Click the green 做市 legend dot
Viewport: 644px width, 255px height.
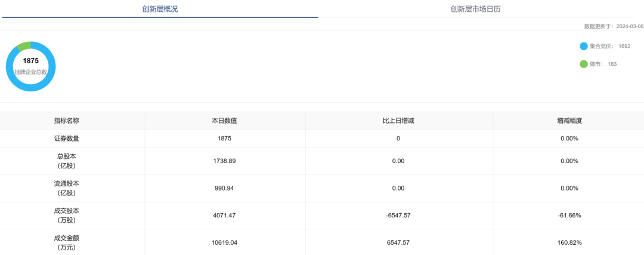tap(583, 64)
